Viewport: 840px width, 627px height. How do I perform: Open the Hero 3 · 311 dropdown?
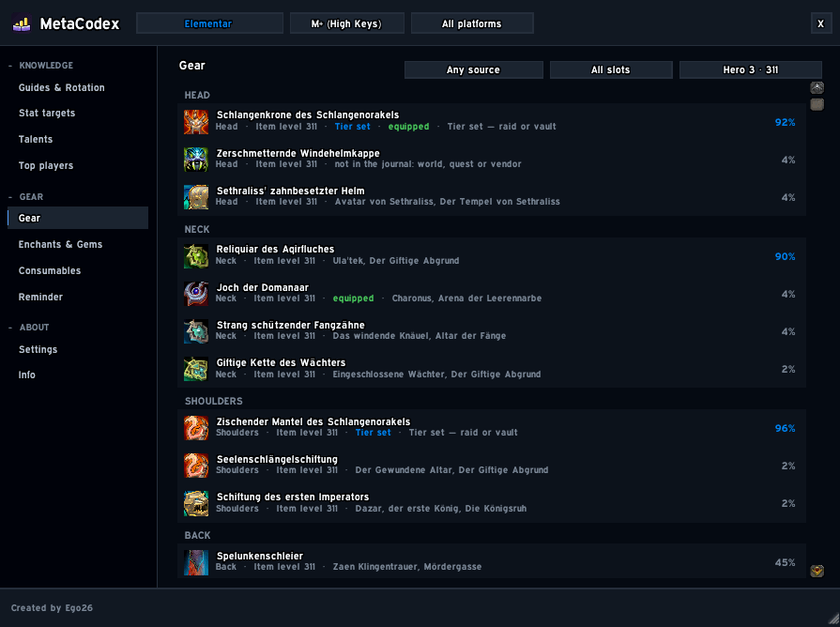click(751, 69)
